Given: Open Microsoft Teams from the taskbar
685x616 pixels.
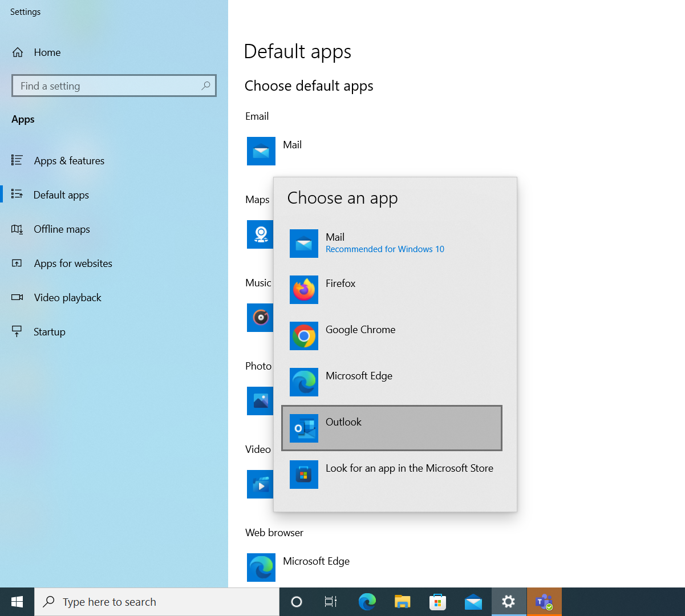Looking at the screenshot, I should (544, 602).
